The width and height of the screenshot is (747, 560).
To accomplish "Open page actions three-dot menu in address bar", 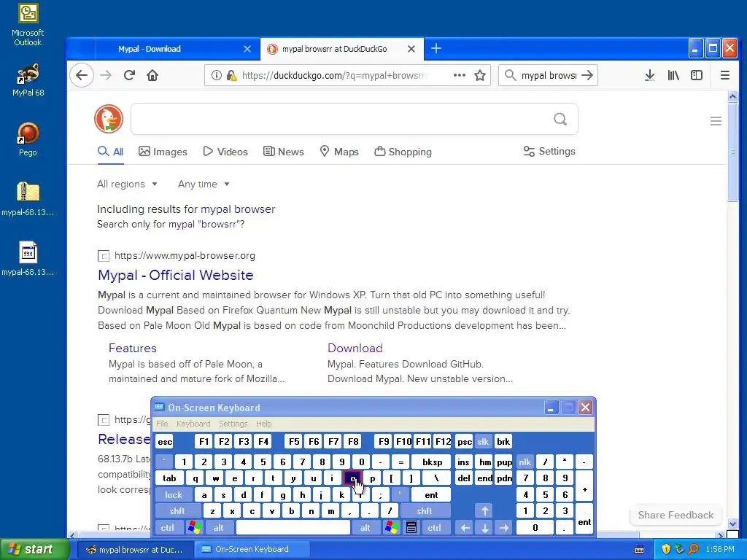I will coord(460,75).
